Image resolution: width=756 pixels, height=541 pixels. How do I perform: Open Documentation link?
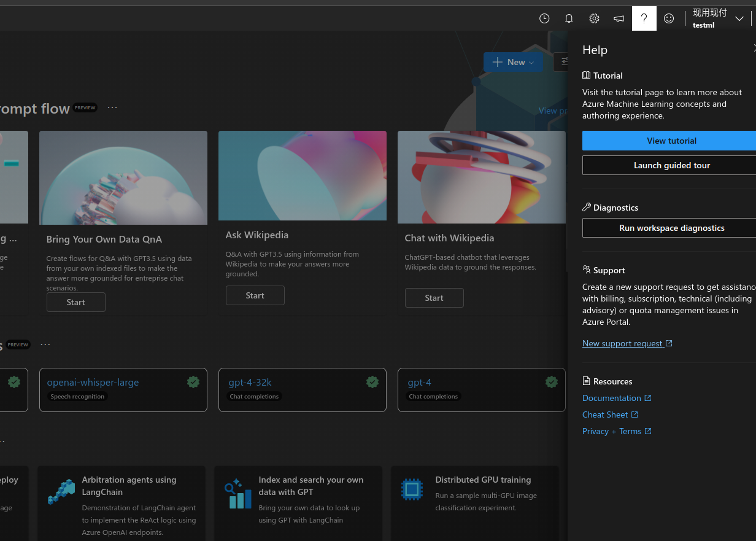617,398
